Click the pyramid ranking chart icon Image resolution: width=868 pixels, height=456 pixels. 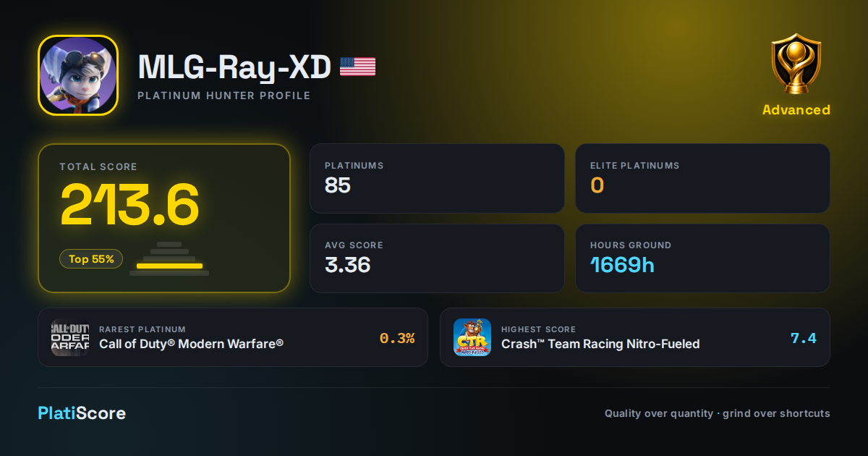coord(169,258)
